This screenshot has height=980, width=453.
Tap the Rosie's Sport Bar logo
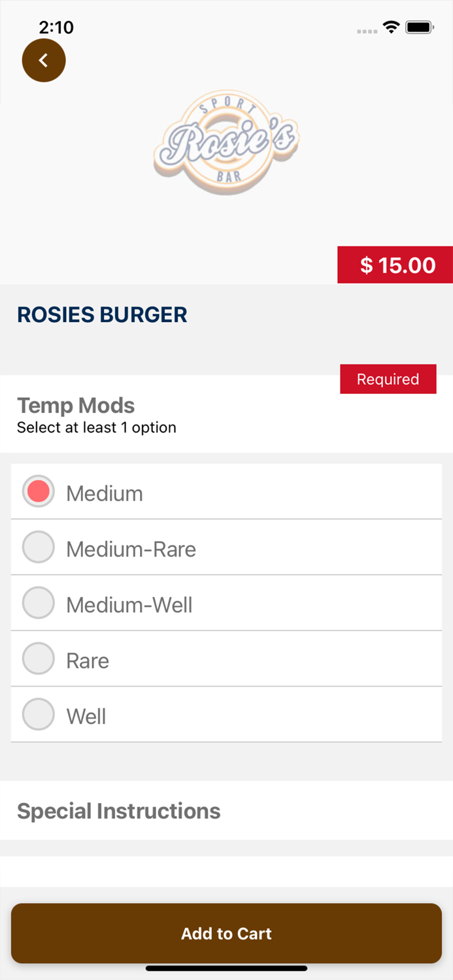click(x=226, y=140)
